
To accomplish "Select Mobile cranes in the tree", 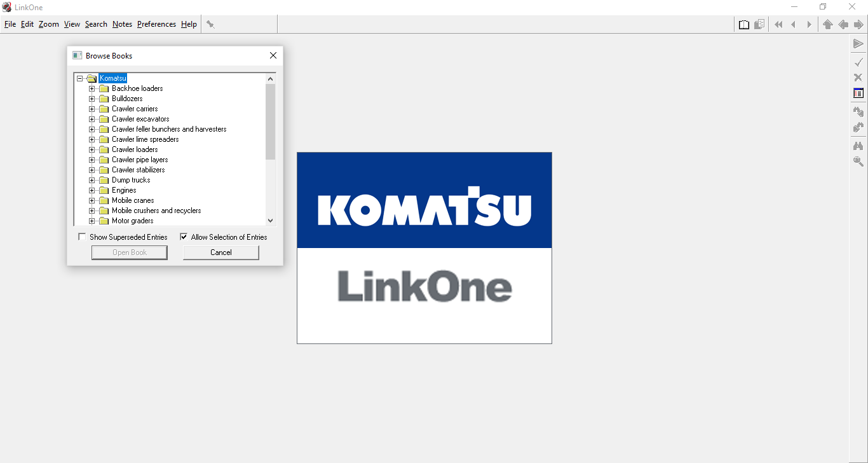I will click(133, 200).
